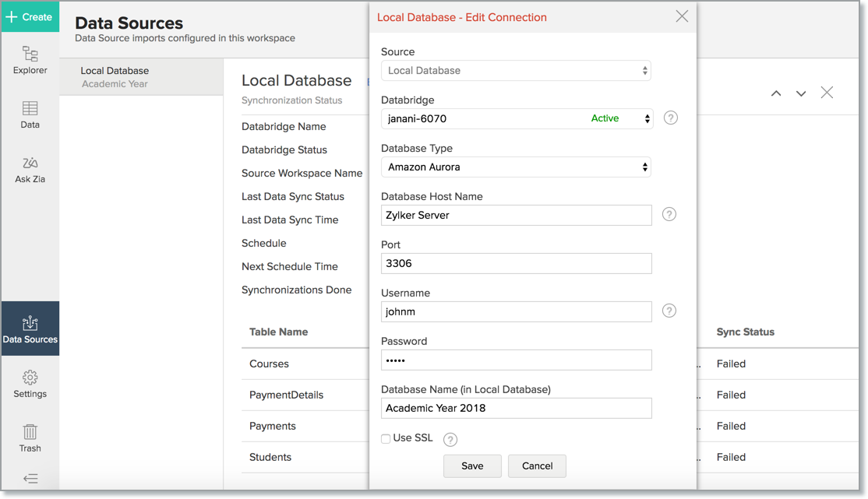Expand the Databridge dropdown
The width and height of the screenshot is (868, 499).
(x=516, y=119)
